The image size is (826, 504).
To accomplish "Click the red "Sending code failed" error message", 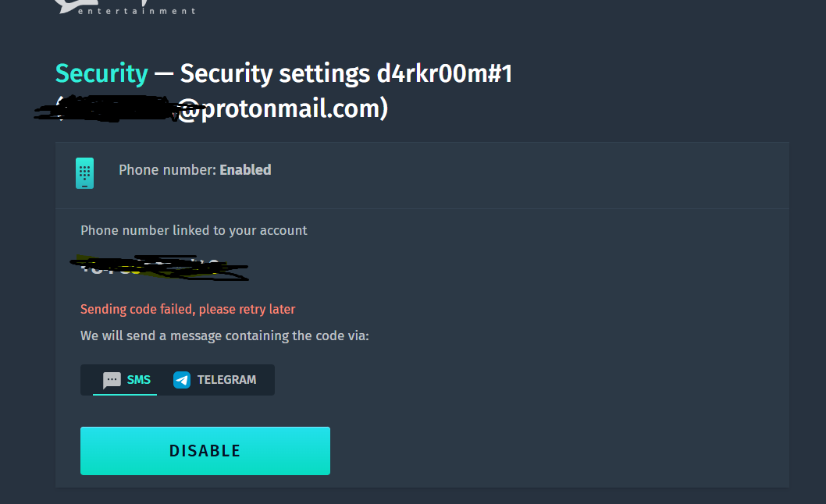I will point(187,309).
